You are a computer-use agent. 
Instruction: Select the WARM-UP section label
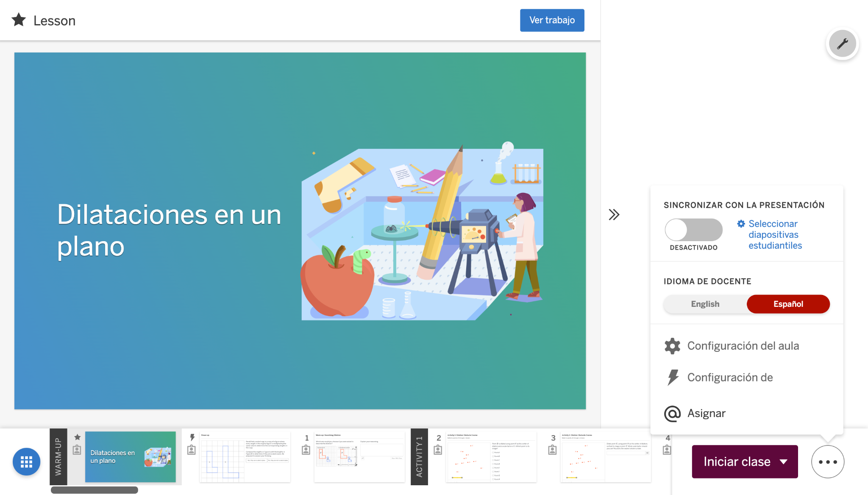point(58,456)
